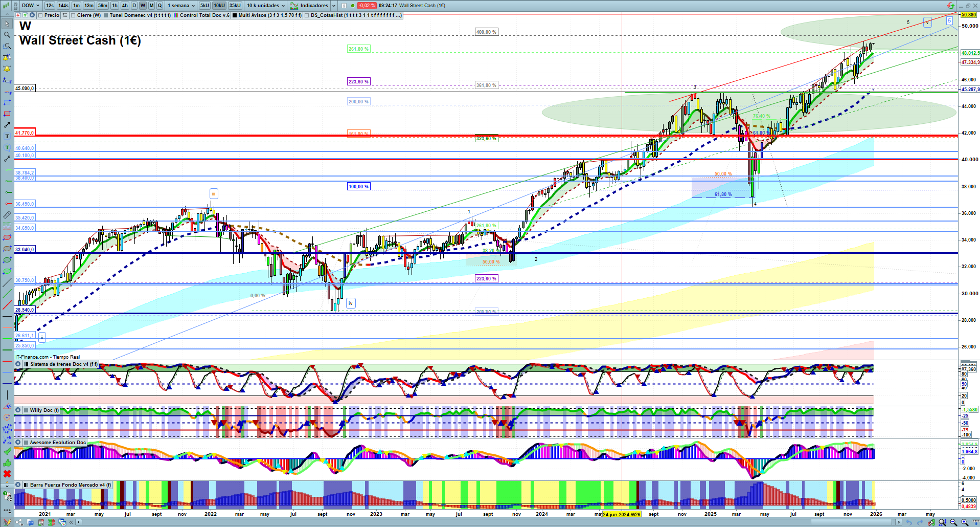Switch to the D daily timeframe
The image size is (980, 527).
[134, 6]
